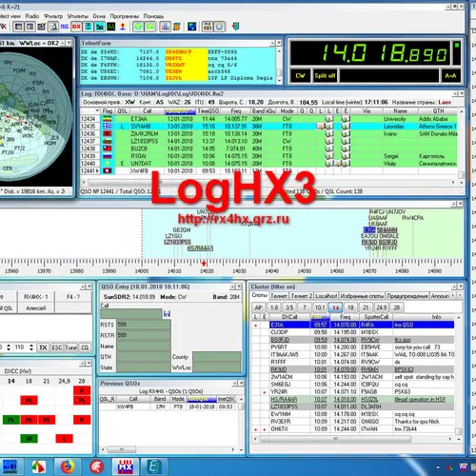Click the QTH input field in QSO Entry
The height and width of the screenshot is (476, 476).
(x=144, y=357)
